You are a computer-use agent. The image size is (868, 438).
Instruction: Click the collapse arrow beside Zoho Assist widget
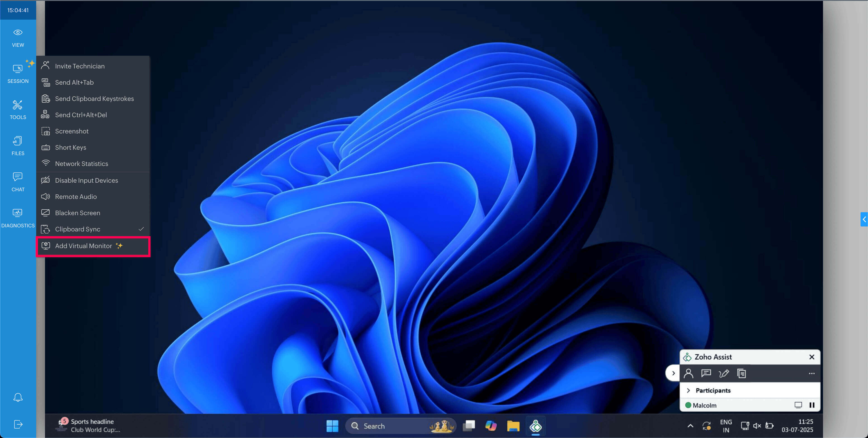(673, 373)
